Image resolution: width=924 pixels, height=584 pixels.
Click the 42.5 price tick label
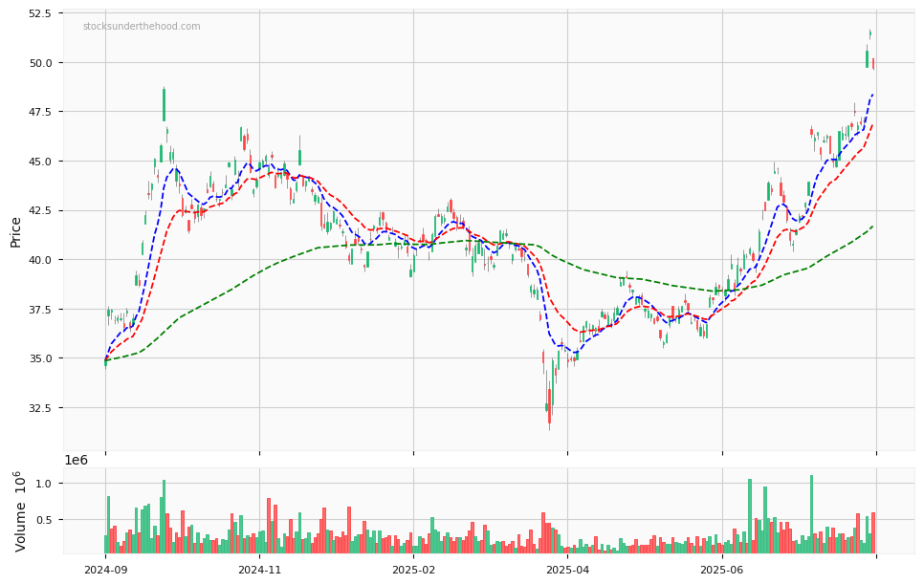coord(39,211)
